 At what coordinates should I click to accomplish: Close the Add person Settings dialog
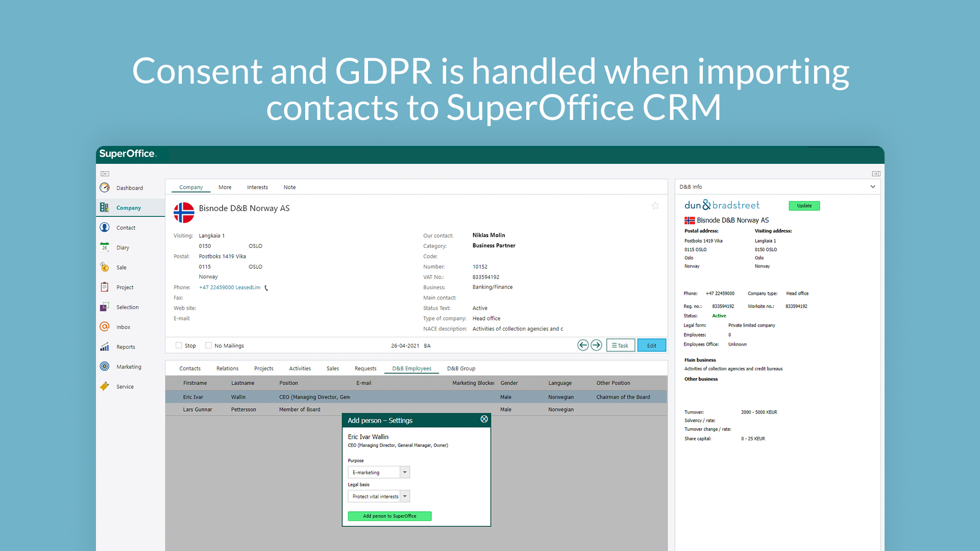(484, 419)
